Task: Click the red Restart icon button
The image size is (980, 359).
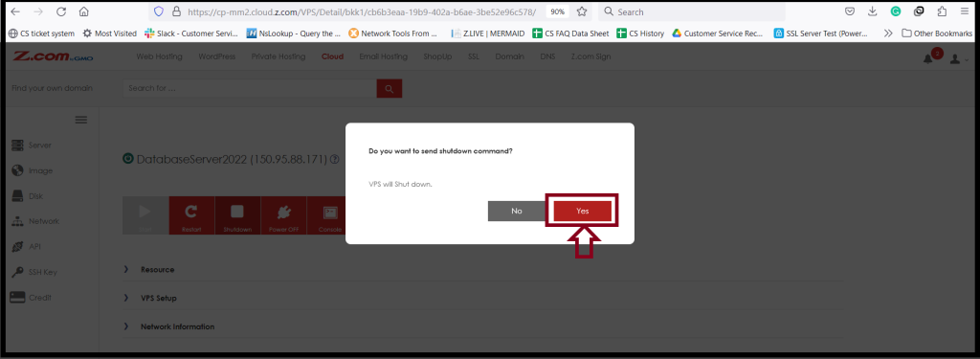Action: [x=191, y=215]
